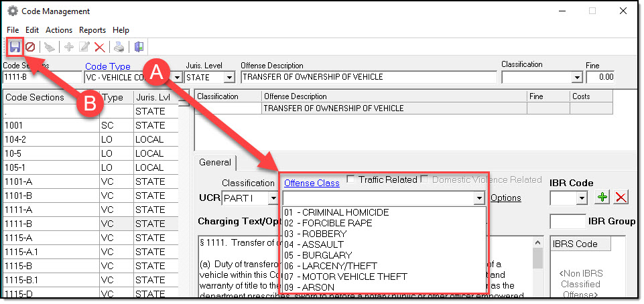644x304 pixels.
Task: Click the Print toolbar icon
Action: point(119,47)
